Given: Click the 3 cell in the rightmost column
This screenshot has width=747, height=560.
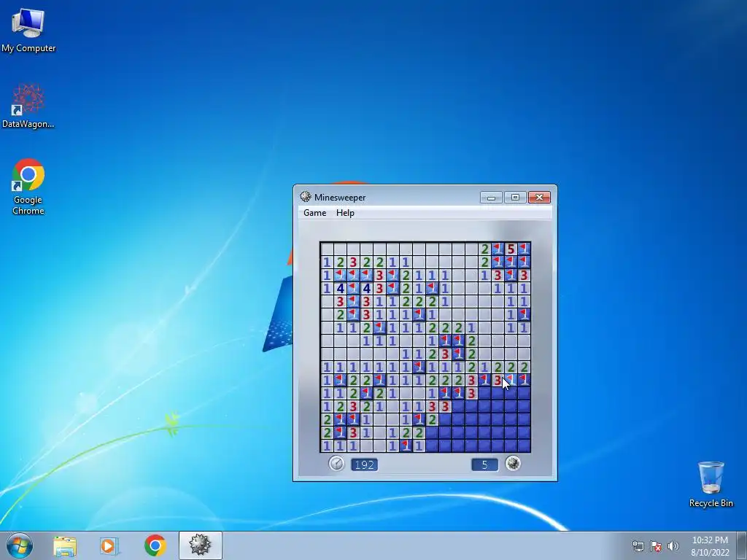Looking at the screenshot, I should tap(524, 275).
